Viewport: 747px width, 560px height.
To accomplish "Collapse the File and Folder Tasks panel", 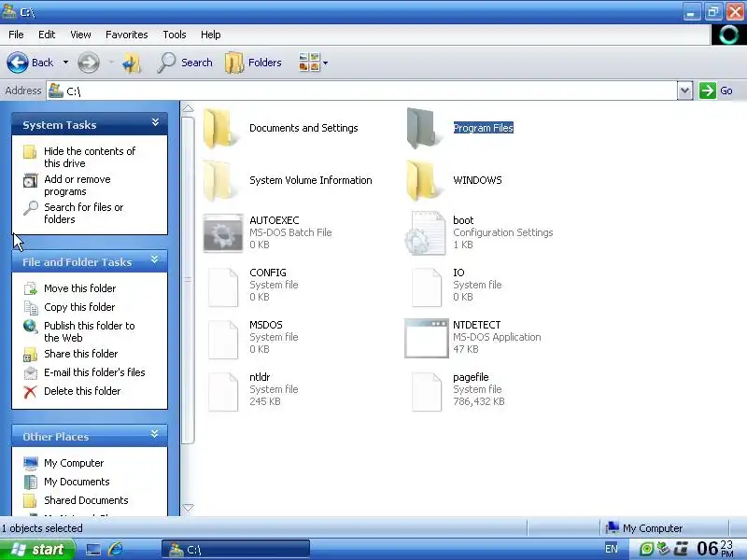I will pos(155,259).
